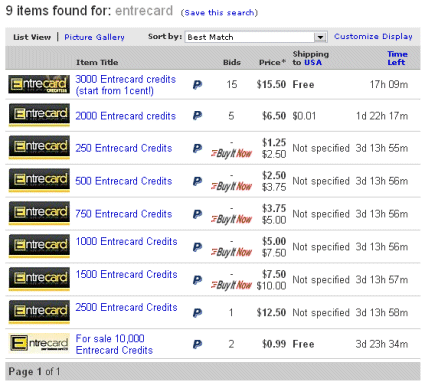Screen dimensions: 425x382
Task: Click the Bids column header
Action: (x=232, y=62)
